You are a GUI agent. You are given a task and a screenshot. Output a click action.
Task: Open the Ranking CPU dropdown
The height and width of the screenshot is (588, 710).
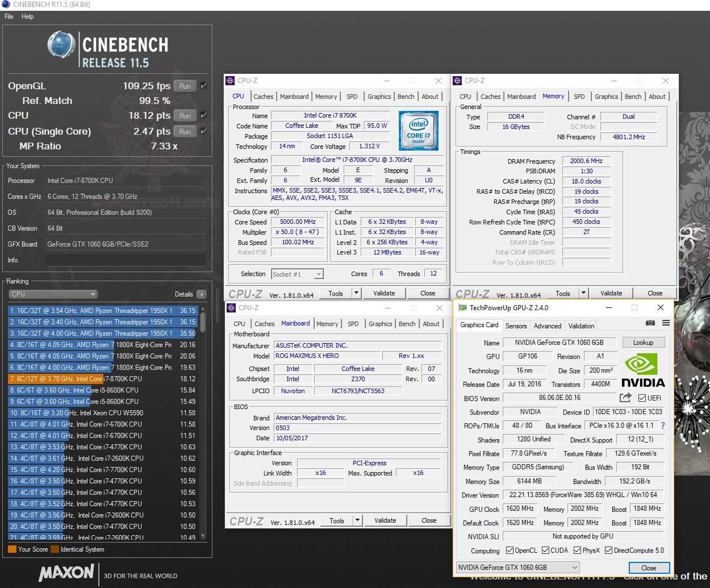click(53, 294)
